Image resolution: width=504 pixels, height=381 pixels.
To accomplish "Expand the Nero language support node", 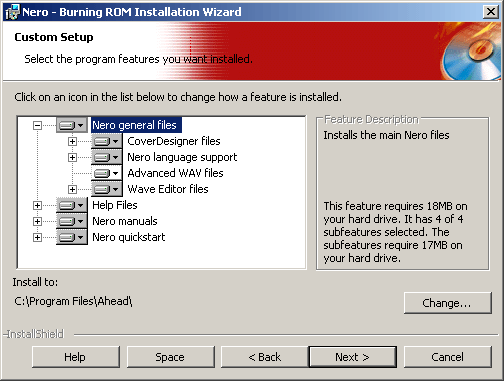I will tap(72, 157).
